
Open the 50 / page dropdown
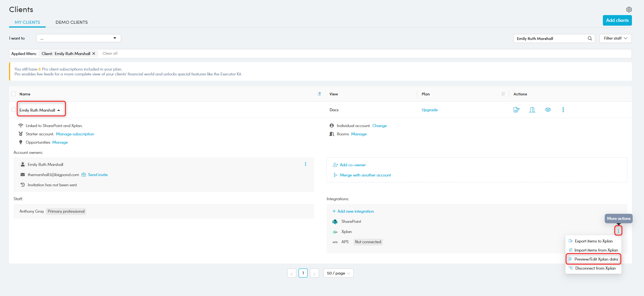[338, 273]
